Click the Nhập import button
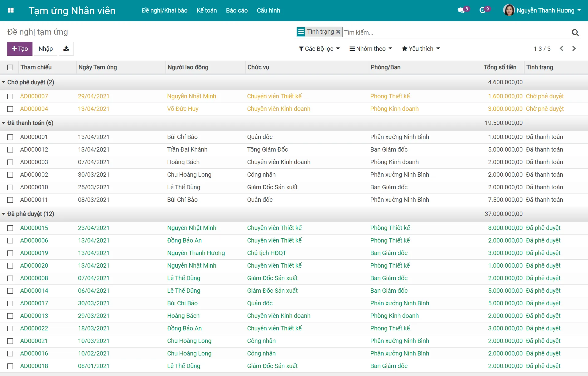The width and height of the screenshot is (588, 376). (x=46, y=49)
